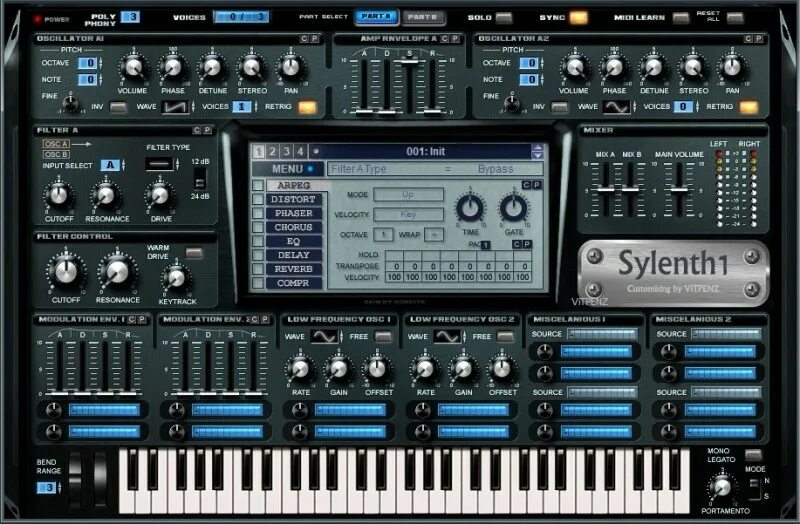Select the Part A tab
800x524 pixels.
point(377,17)
